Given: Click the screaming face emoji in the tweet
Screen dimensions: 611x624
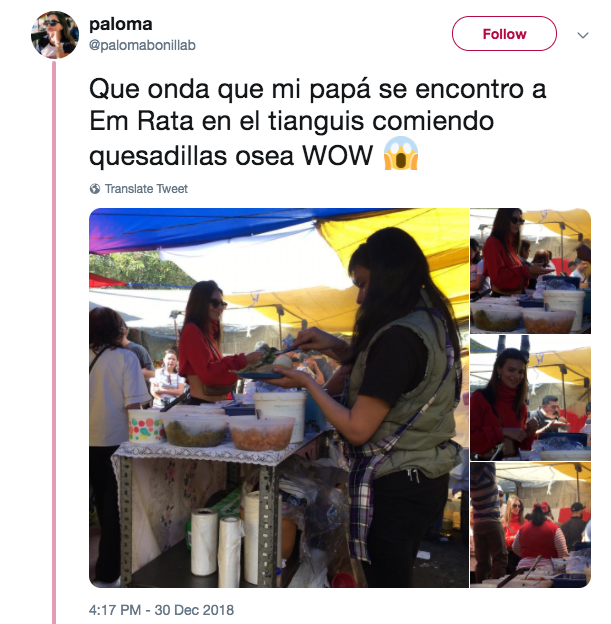Looking at the screenshot, I should coord(400,154).
